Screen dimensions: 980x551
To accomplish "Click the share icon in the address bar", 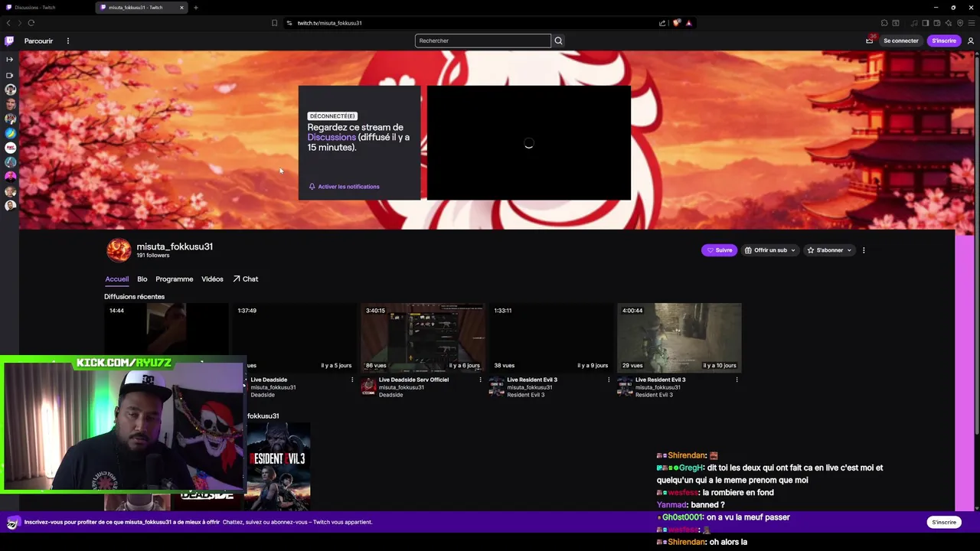I will click(x=662, y=23).
